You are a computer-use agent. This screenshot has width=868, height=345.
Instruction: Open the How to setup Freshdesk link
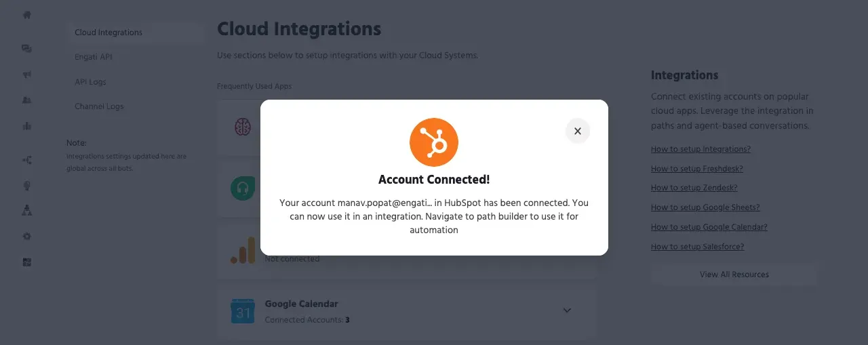tap(697, 169)
